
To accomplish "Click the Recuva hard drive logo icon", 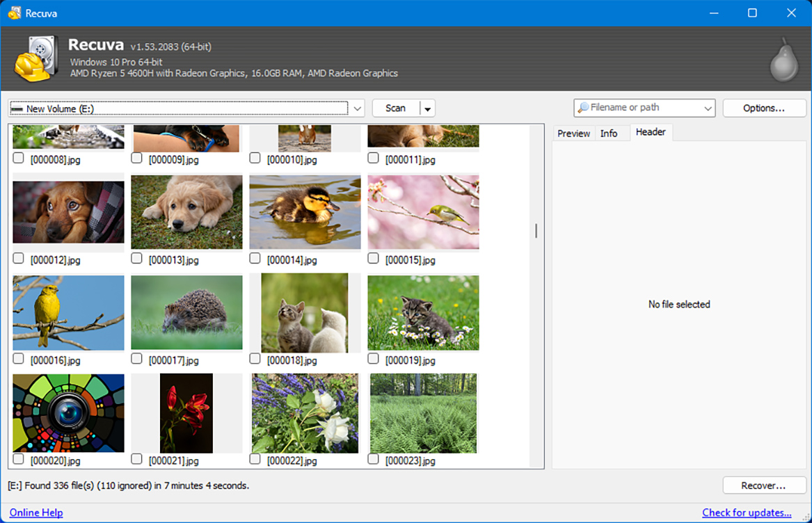I will [x=35, y=58].
